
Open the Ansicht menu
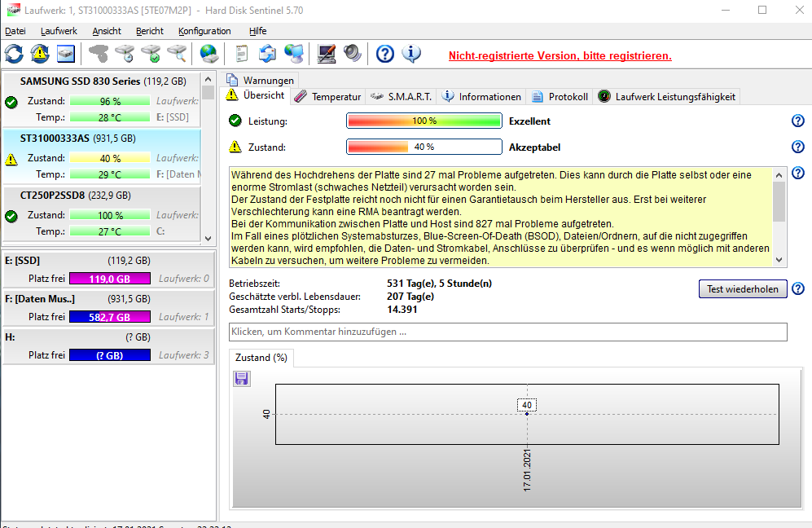107,31
